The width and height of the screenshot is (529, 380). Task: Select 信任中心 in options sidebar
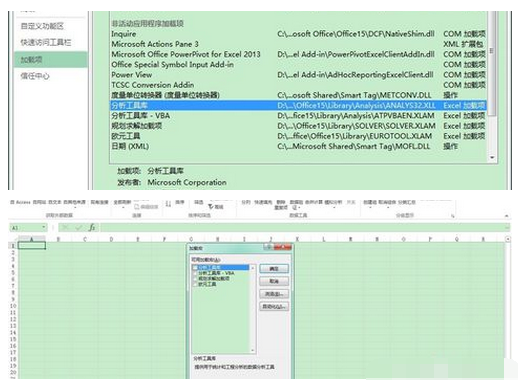click(x=35, y=76)
